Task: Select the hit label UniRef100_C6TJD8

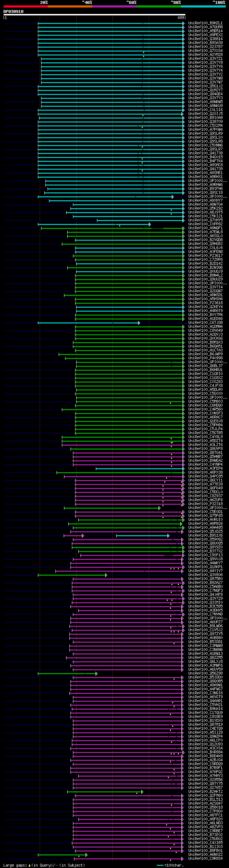Action: pyautogui.click(x=205, y=323)
